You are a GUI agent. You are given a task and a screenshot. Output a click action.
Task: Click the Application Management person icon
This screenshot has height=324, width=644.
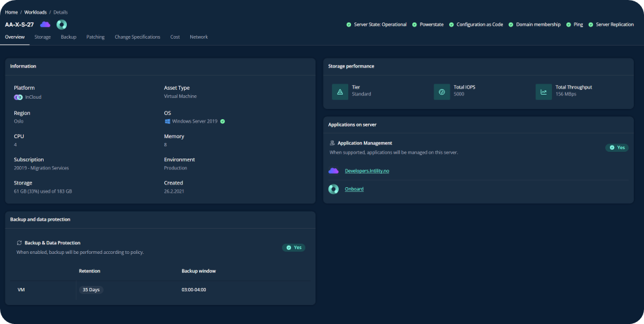(332, 143)
